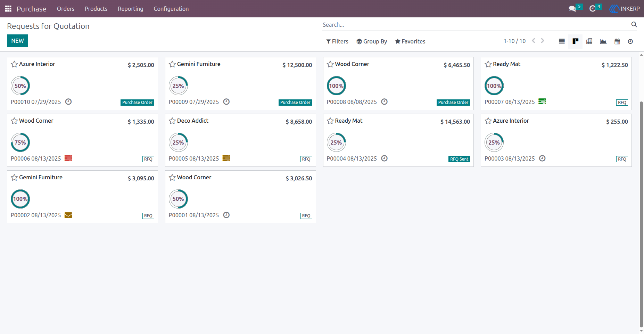Viewport: 644px width, 334px height.
Task: Go to previous page of records
Action: [x=534, y=41]
